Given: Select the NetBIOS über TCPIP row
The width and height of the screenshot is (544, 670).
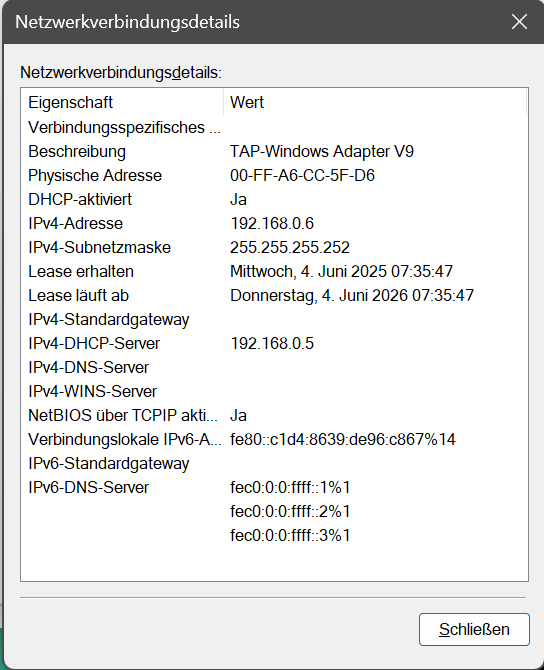Looking at the screenshot, I should [x=274, y=415].
